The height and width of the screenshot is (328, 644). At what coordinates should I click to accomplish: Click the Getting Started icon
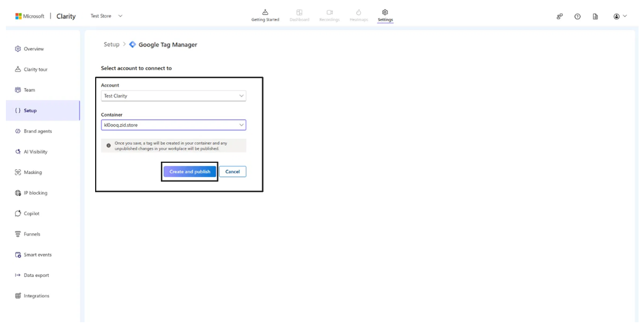point(265,12)
